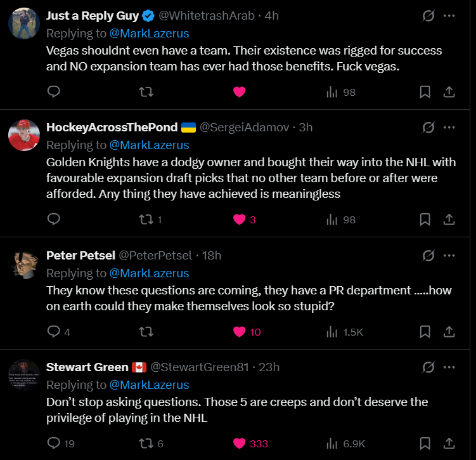
Task: Reply to Just a Reply Guy's tweet
Action: point(55,92)
